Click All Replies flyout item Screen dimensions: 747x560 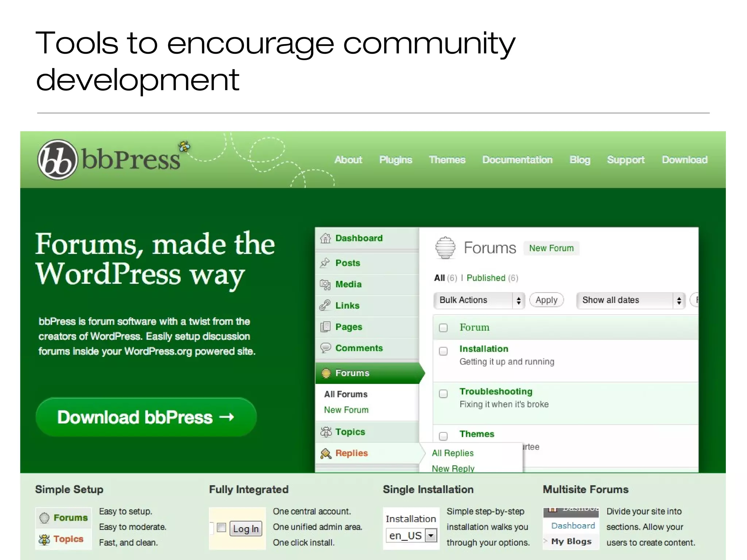point(453,453)
